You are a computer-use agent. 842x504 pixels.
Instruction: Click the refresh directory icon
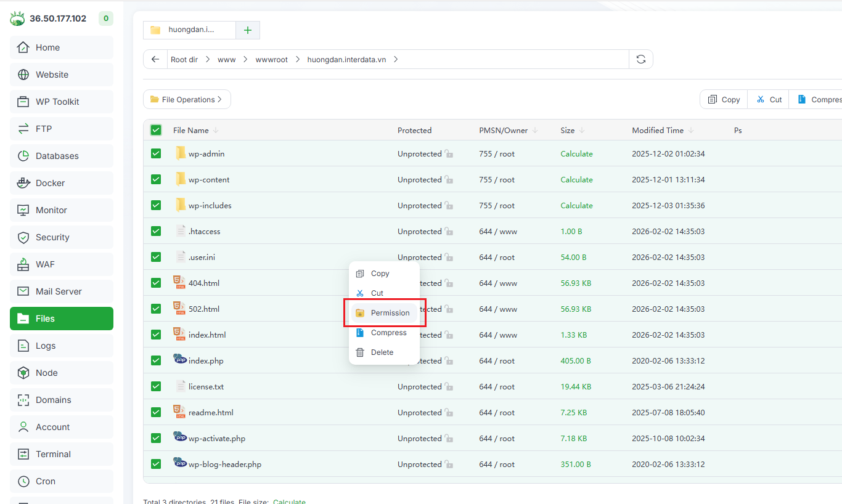pyautogui.click(x=641, y=59)
